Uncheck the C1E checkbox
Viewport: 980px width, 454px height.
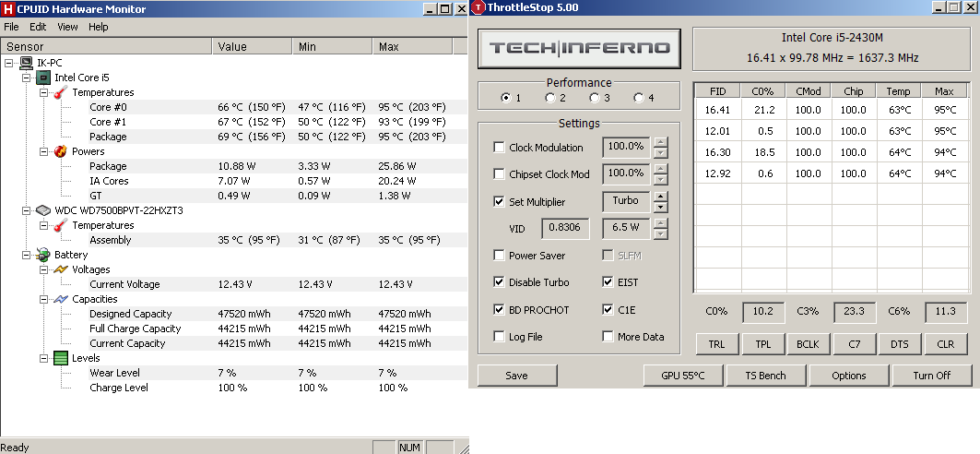608,309
